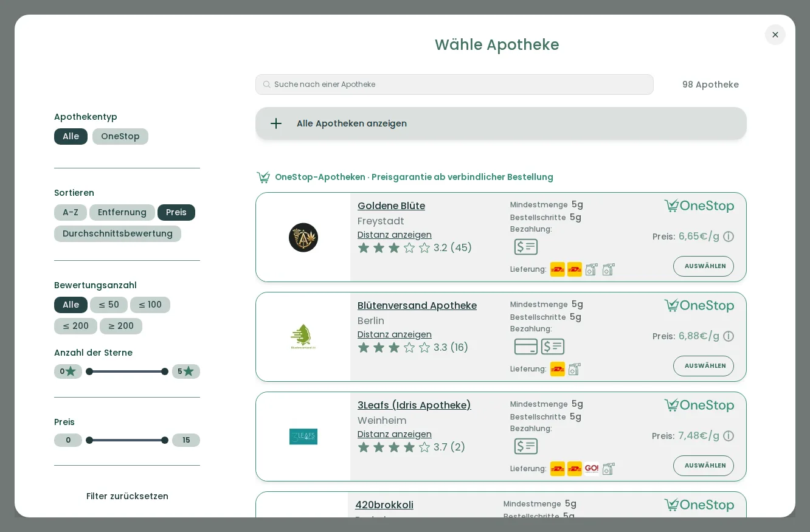Choose Goldene Blüte via Auswählen
The width and height of the screenshot is (810, 532).
coord(704,266)
